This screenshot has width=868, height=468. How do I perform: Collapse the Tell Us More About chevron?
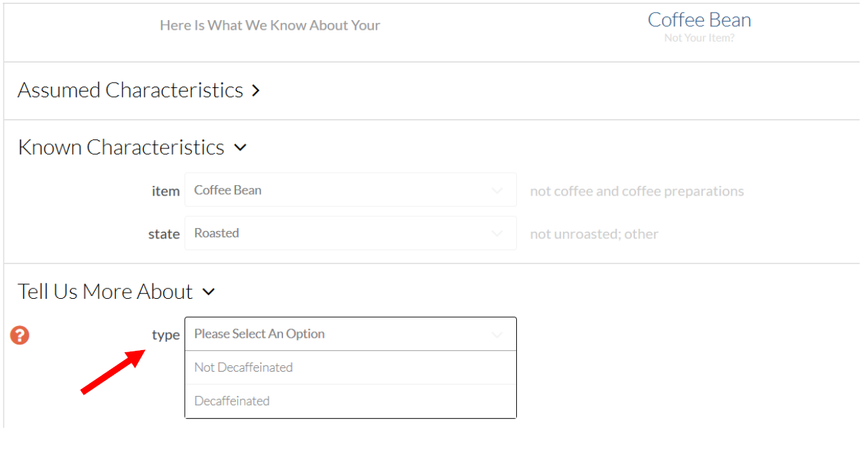[x=209, y=292]
